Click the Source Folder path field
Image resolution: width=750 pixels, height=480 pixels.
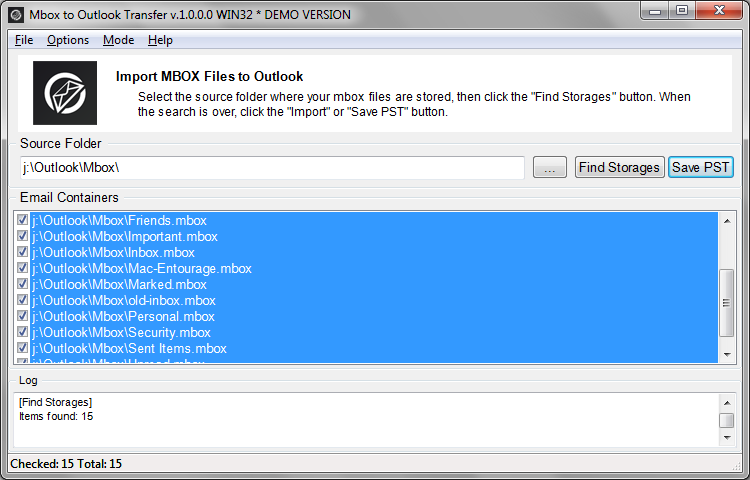point(272,167)
